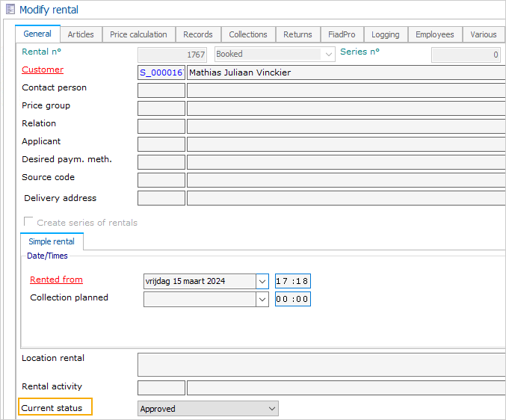Toggle Create series of rentals checkbox

click(29, 222)
